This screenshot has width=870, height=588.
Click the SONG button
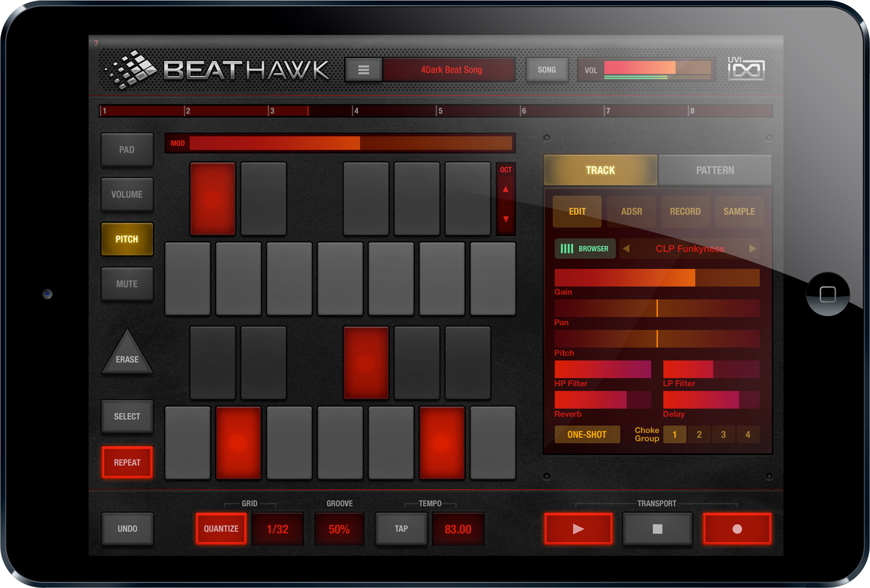pos(547,70)
